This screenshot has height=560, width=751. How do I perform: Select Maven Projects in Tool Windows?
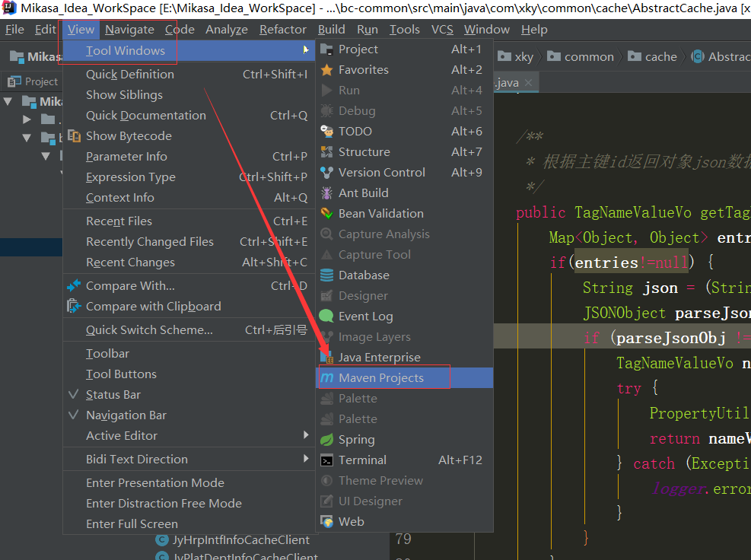pyautogui.click(x=406, y=378)
